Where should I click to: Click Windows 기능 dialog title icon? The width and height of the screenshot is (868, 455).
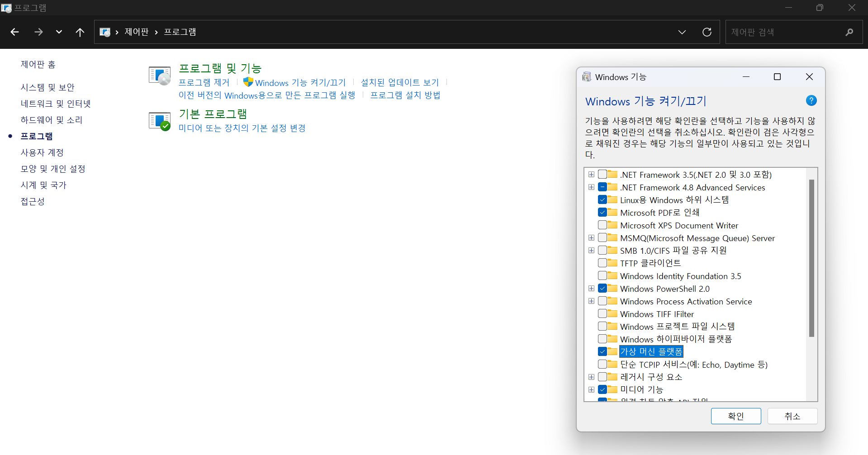tap(587, 77)
